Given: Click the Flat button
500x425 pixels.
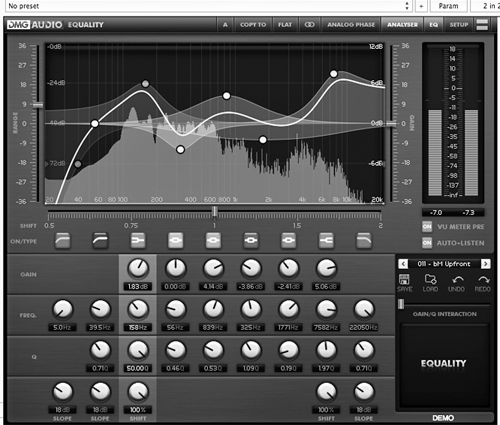Looking at the screenshot, I should pos(285,25).
